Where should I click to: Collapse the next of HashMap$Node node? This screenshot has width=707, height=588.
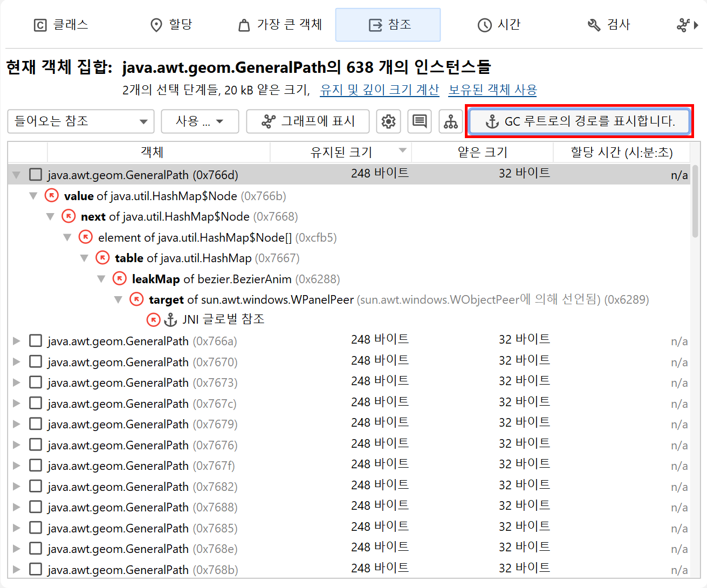[x=50, y=217]
